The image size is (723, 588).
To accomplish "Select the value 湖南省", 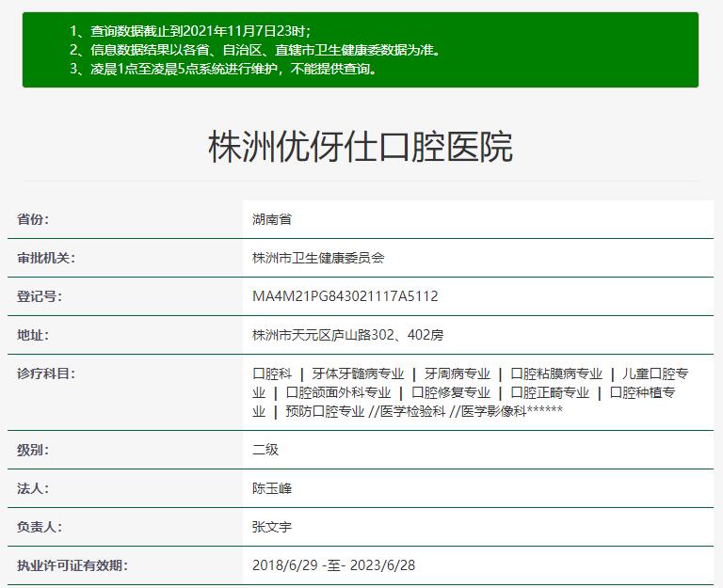I will point(272,219).
